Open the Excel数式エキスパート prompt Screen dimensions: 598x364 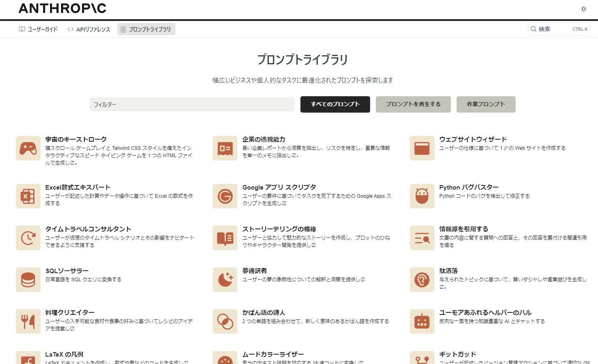point(78,188)
